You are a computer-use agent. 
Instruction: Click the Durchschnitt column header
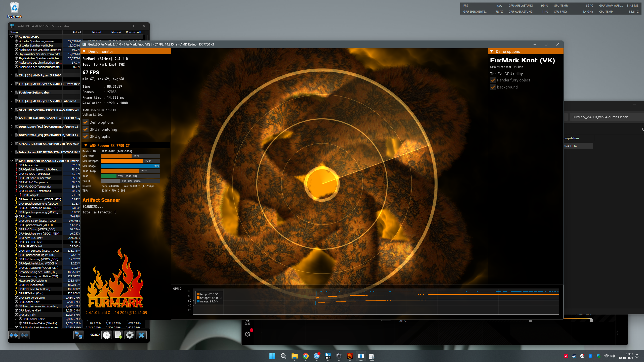coord(134,32)
